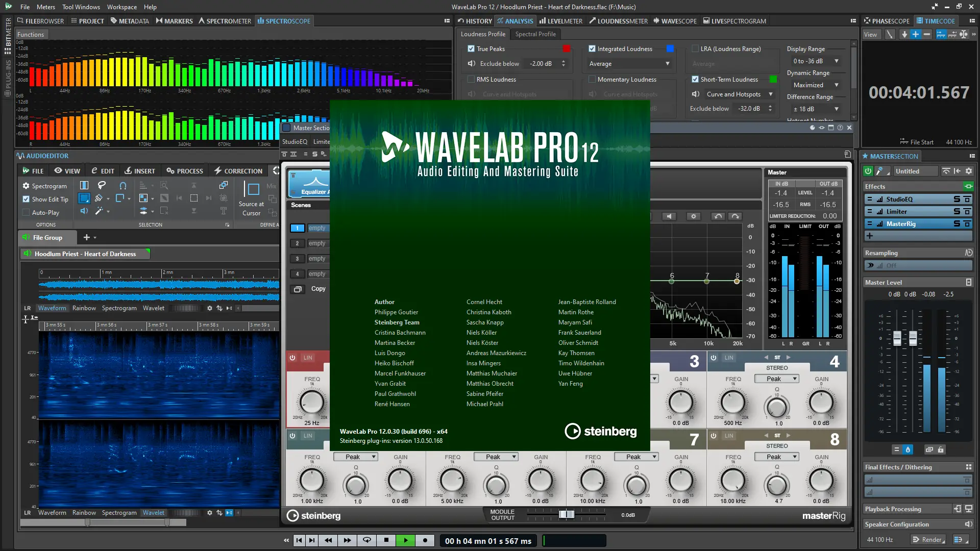Click the Stop playback button
The width and height of the screenshot is (980, 551).
pyautogui.click(x=386, y=540)
